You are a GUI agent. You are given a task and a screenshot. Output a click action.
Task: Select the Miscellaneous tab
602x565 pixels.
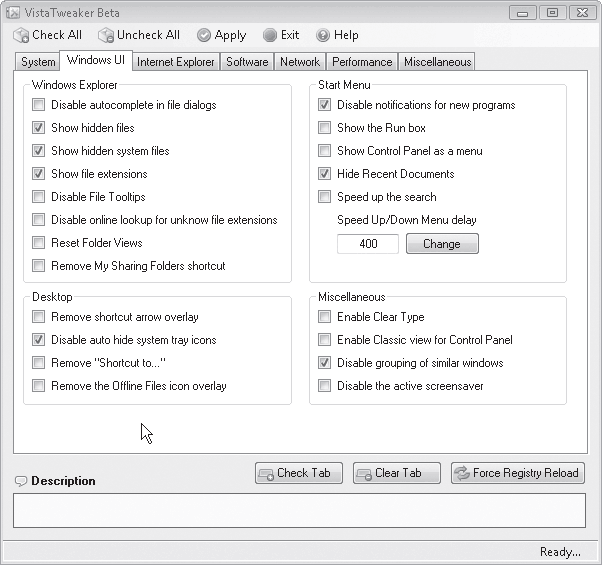[x=437, y=62]
